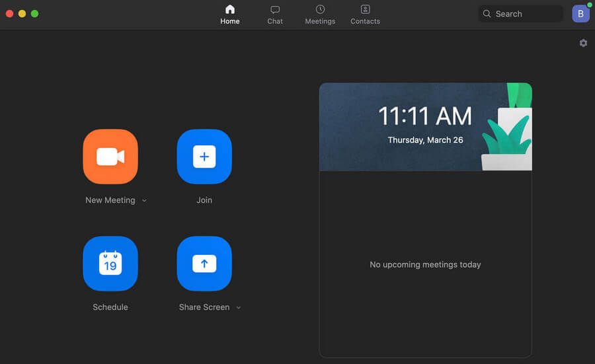Minimize the window with yellow button
595x364 pixels.
22,14
